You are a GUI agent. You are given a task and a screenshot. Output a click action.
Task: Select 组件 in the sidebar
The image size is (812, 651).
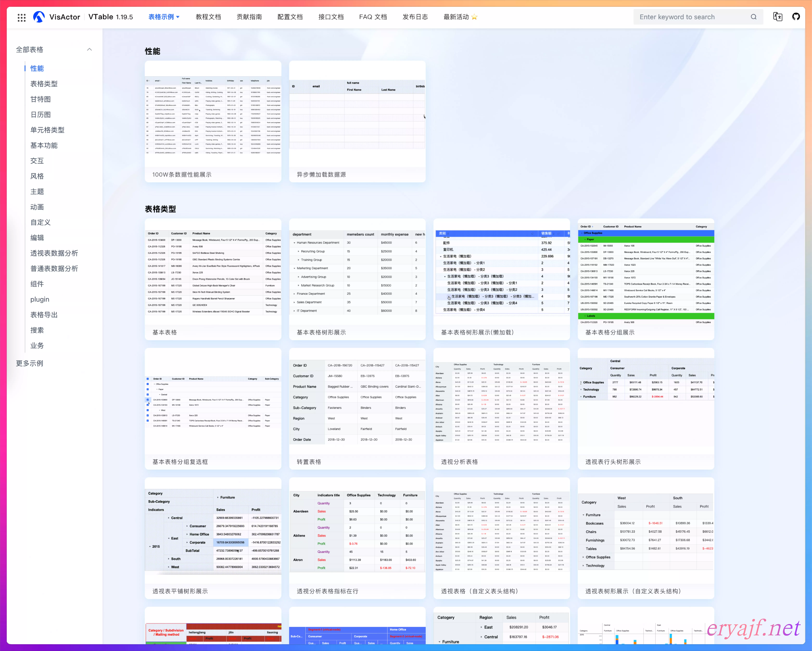[37, 284]
